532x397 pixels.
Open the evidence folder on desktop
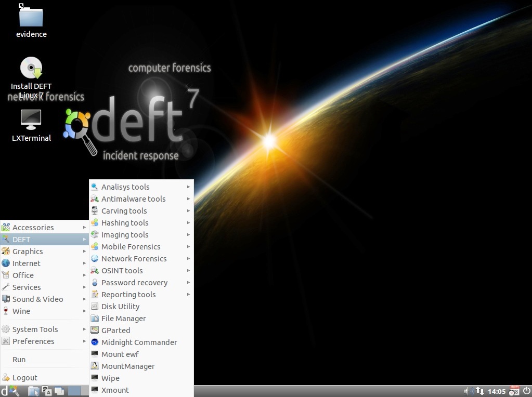point(31,18)
